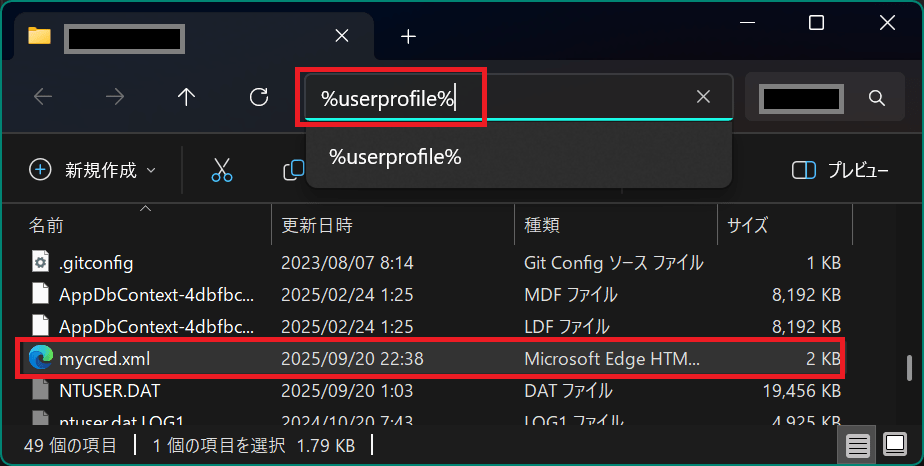Open a new Explorer tab

pyautogui.click(x=407, y=36)
